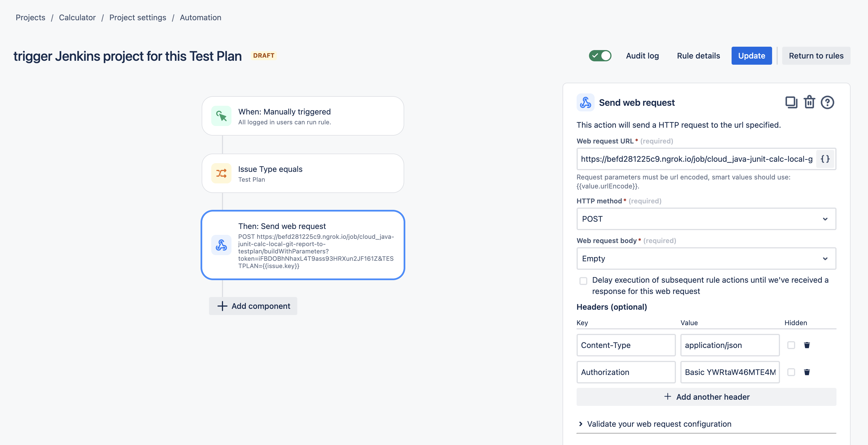Open the Web request body Empty dropdown
The width and height of the screenshot is (868, 445).
pyautogui.click(x=706, y=259)
